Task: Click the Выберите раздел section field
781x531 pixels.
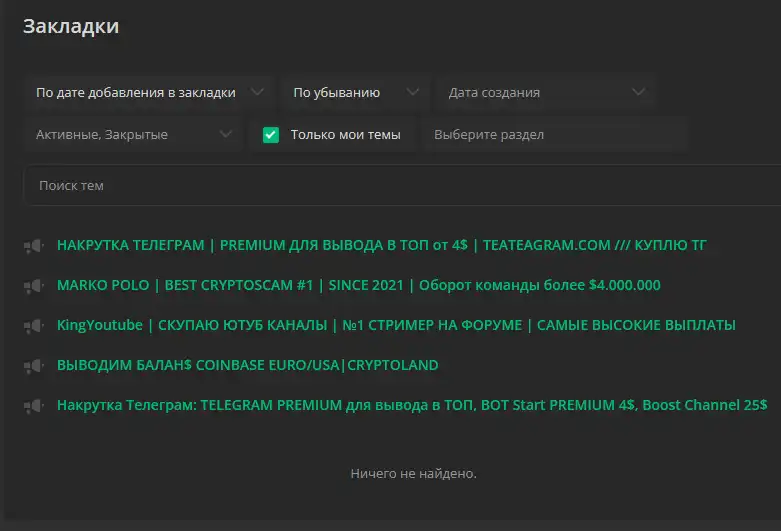Action: click(555, 134)
